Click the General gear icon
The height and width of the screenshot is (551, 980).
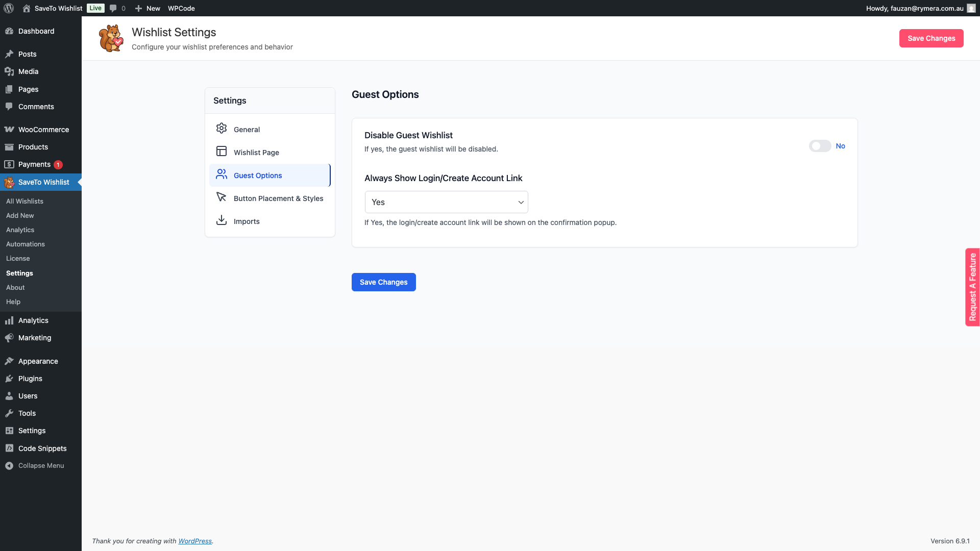click(x=221, y=129)
